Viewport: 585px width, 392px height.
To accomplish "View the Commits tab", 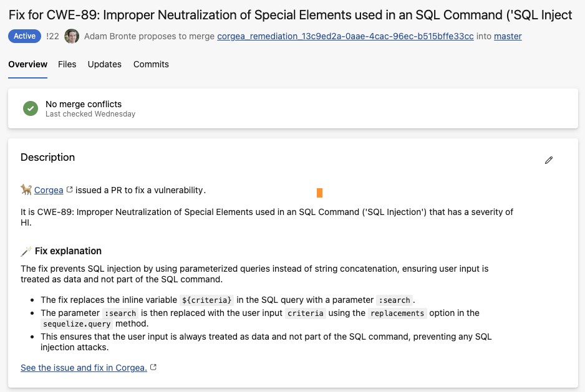I will pyautogui.click(x=151, y=64).
